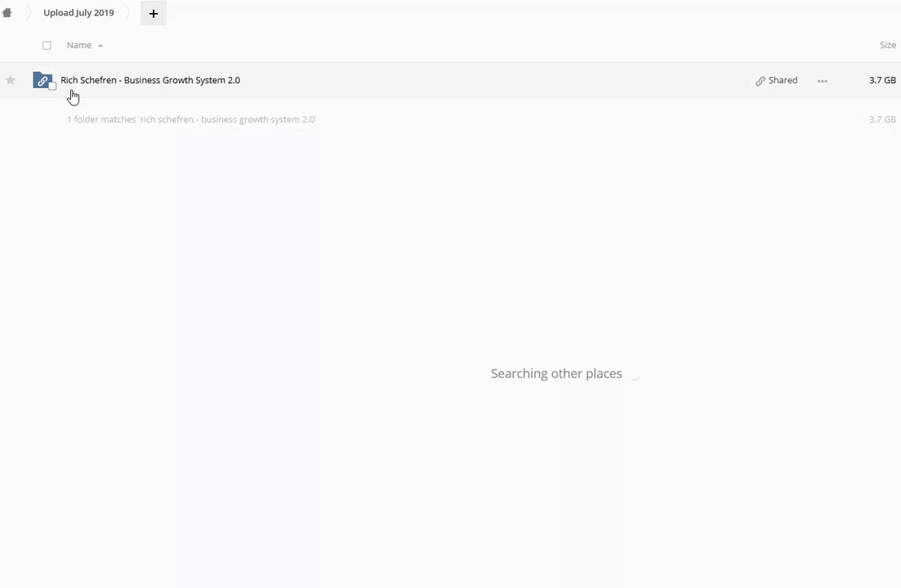
Task: Click the plus new-file button
Action: click(154, 13)
